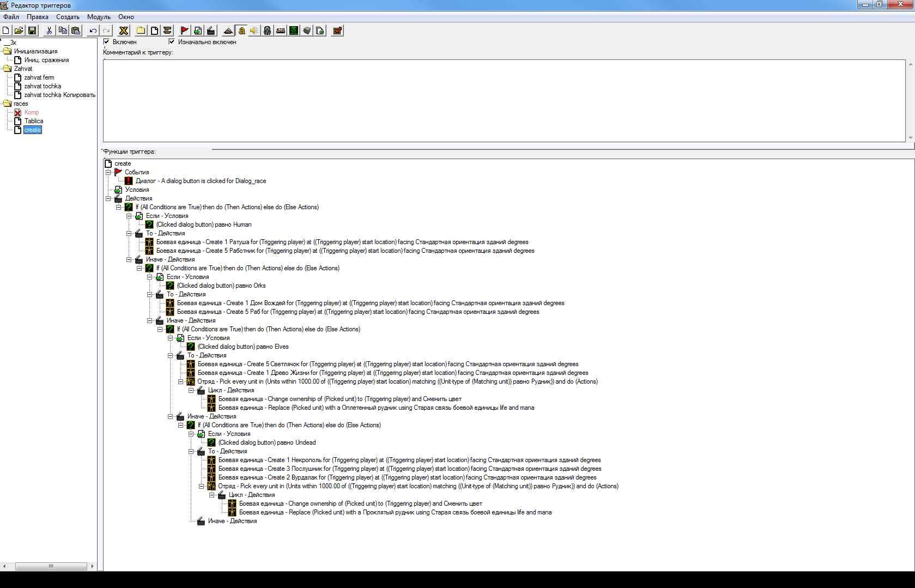Select the condition row equal to Human
Viewport: 915px width, 588px height.
point(204,225)
